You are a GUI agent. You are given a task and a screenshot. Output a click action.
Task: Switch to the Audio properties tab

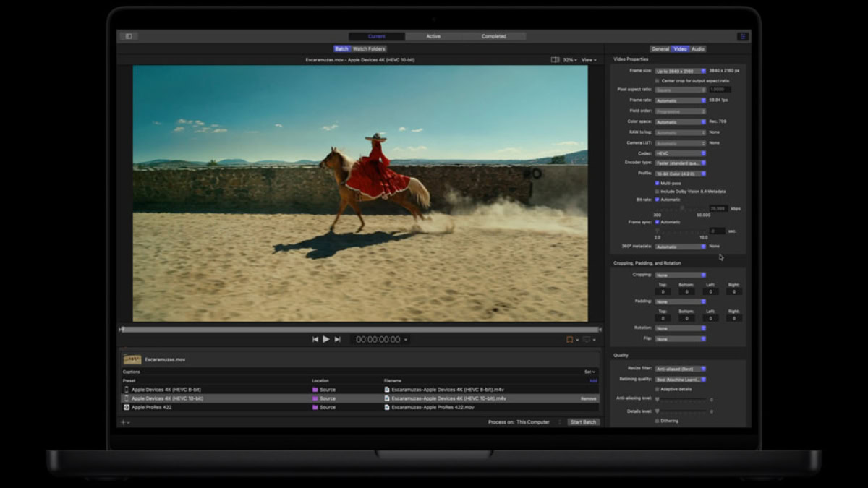(697, 48)
